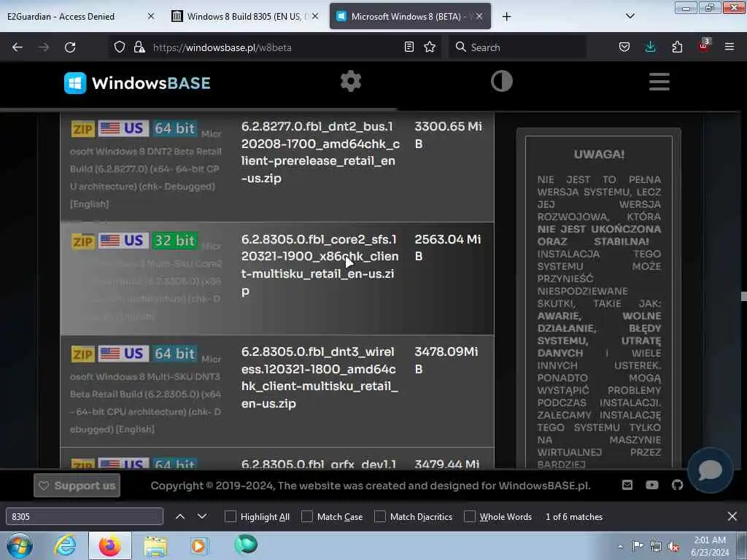Open the downloads panel
This screenshot has height=560, width=747.
click(650, 47)
